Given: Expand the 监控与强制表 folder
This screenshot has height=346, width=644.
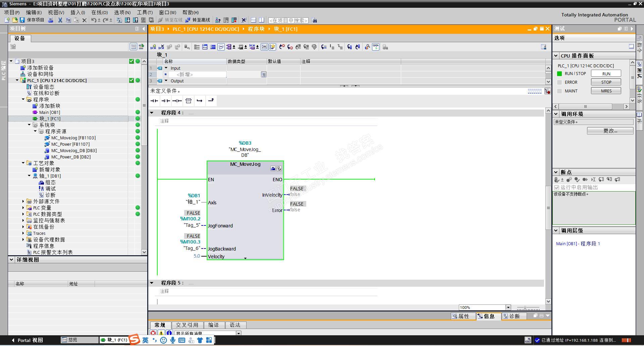Looking at the screenshot, I should [23, 220].
